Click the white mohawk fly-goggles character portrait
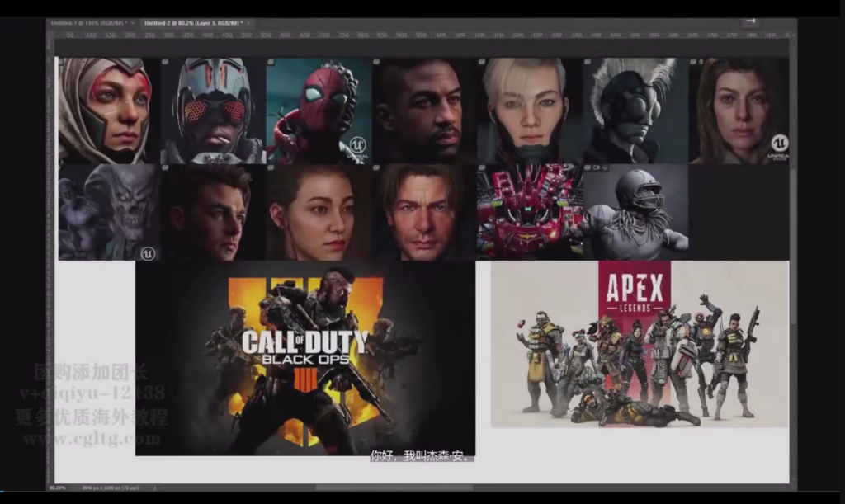845x504 pixels. pyautogui.click(x=635, y=111)
